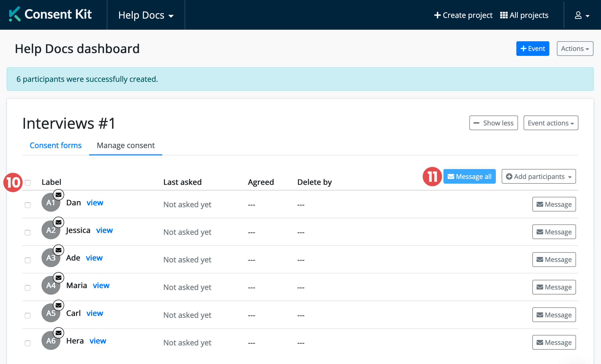Click Maria's A4 avatar badge
This screenshot has height=364, width=601.
[50, 285]
